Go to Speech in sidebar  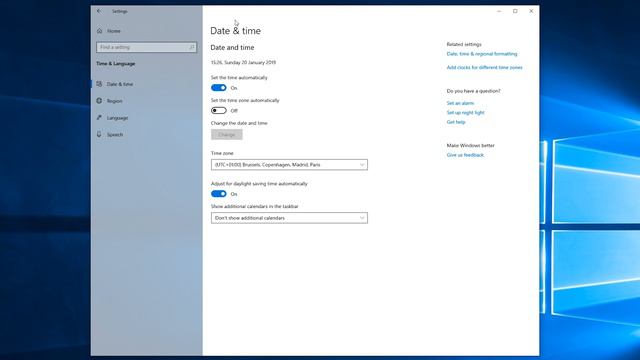[115, 135]
